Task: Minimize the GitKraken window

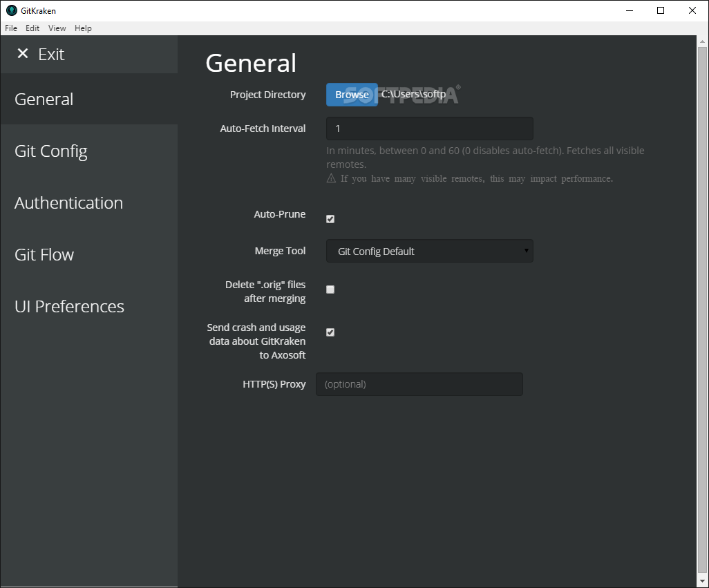Action: click(630, 10)
